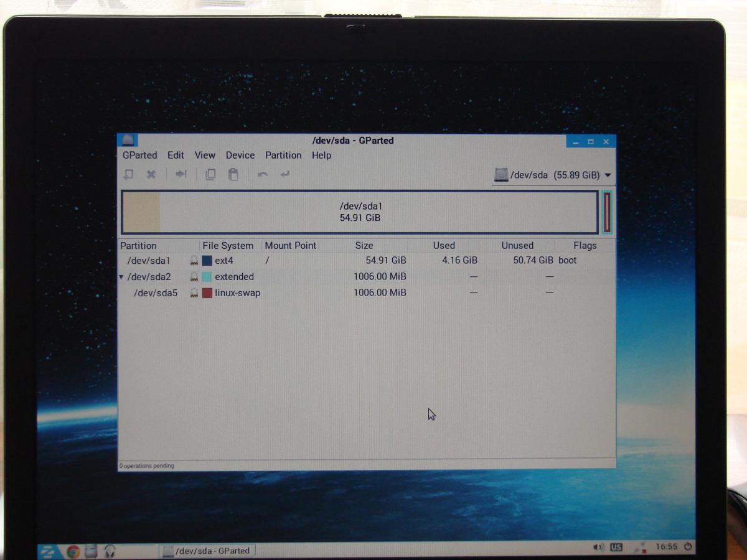This screenshot has height=560, width=747.
Task: Click the 16:55 clock on the taskbar
Action: coord(666,547)
